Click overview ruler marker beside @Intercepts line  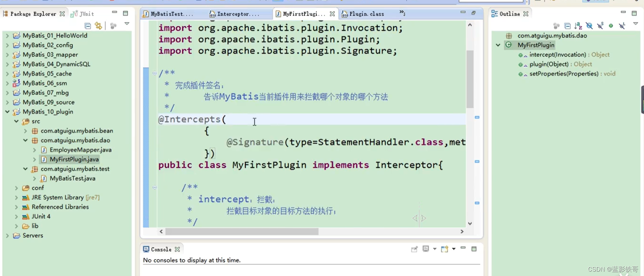(x=477, y=117)
